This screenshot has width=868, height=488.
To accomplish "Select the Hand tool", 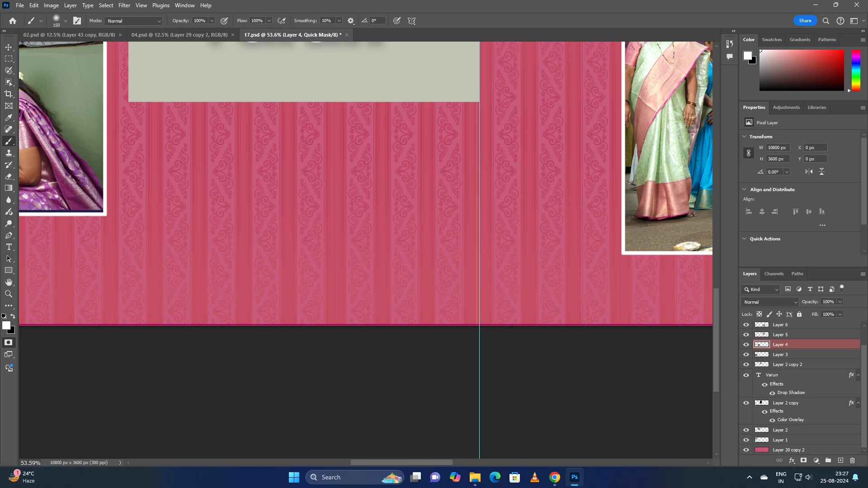I will (9, 282).
